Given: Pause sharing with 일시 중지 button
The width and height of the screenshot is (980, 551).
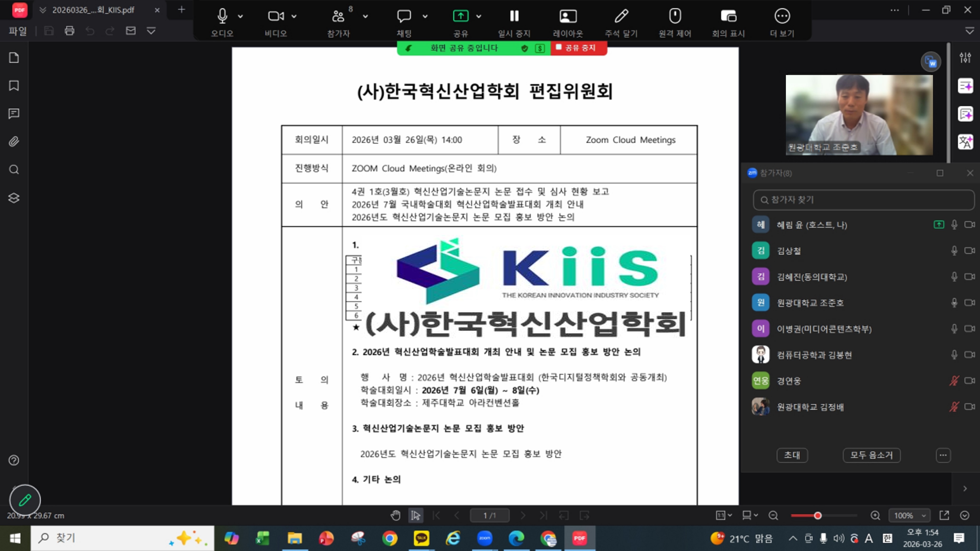Looking at the screenshot, I should point(514,16).
